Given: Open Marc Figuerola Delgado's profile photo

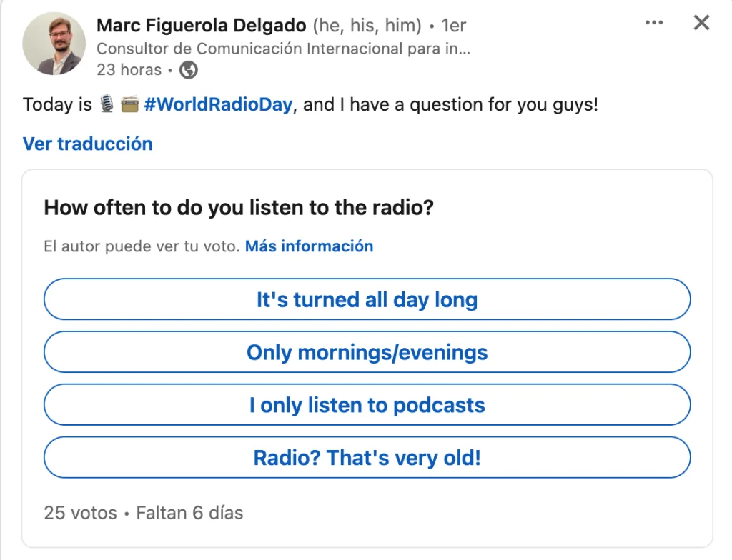Looking at the screenshot, I should click(54, 44).
